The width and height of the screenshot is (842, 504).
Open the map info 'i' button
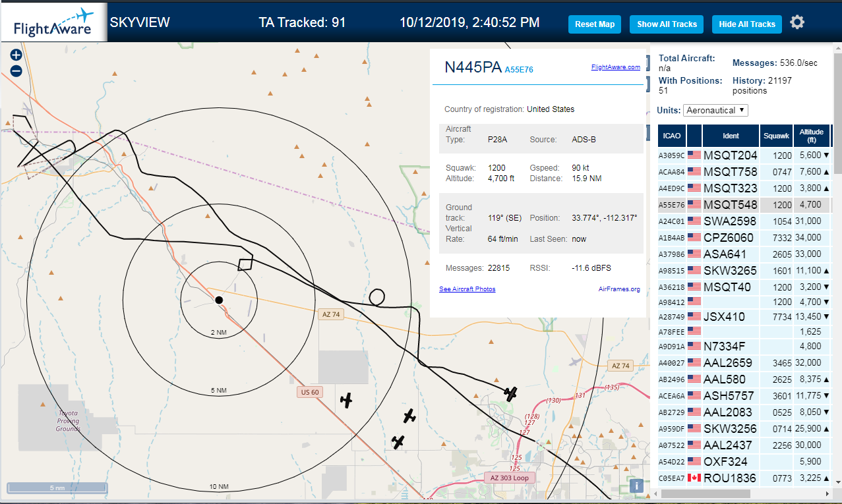pos(636,486)
